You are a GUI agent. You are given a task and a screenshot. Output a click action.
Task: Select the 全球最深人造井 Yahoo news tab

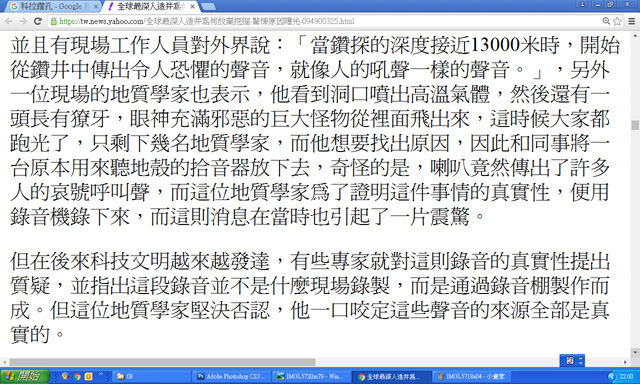coord(150,6)
